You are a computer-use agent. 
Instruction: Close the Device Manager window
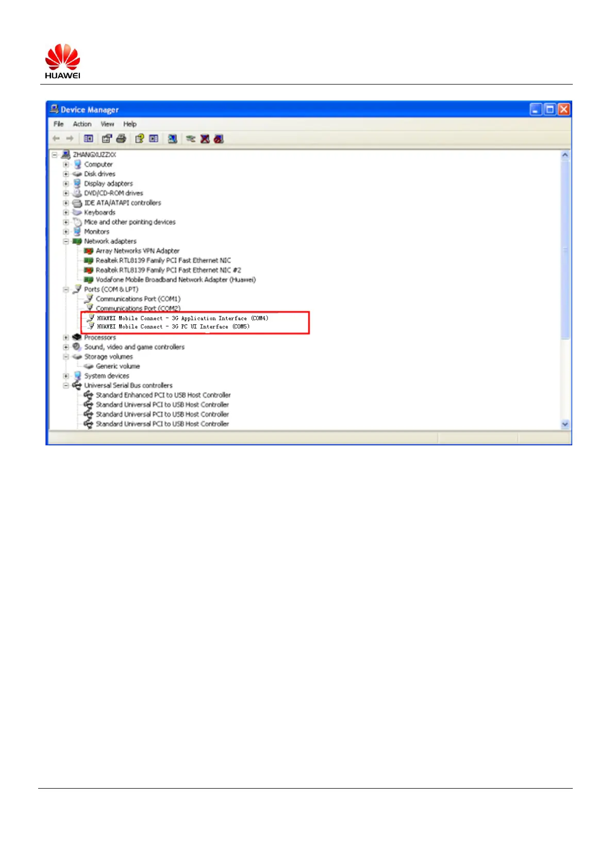click(x=564, y=109)
